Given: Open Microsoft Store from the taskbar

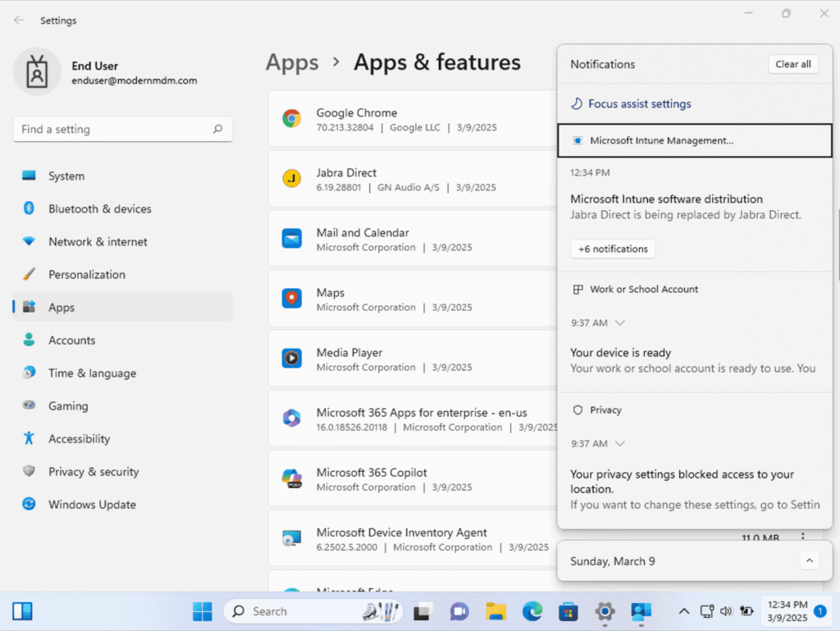Looking at the screenshot, I should (x=568, y=611).
